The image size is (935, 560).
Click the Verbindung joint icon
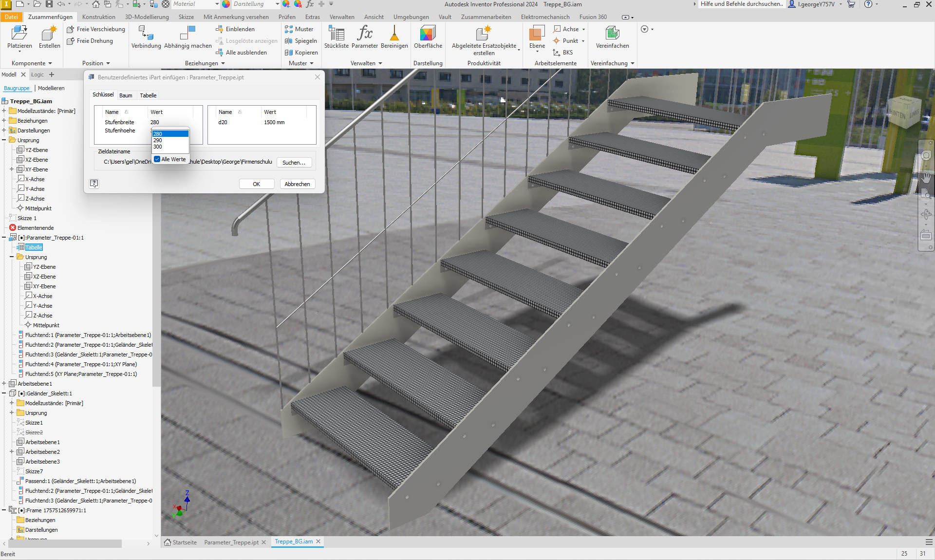146,34
